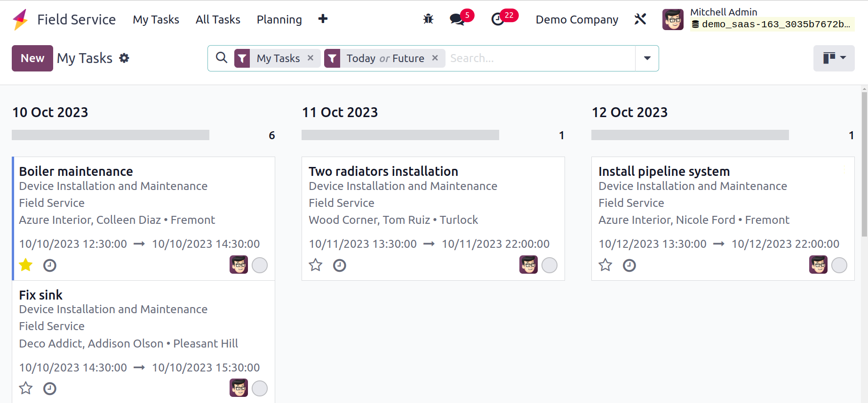The height and width of the screenshot is (403, 868).
Task: Click the 10 Oct 2023 progress bar
Action: 111,135
